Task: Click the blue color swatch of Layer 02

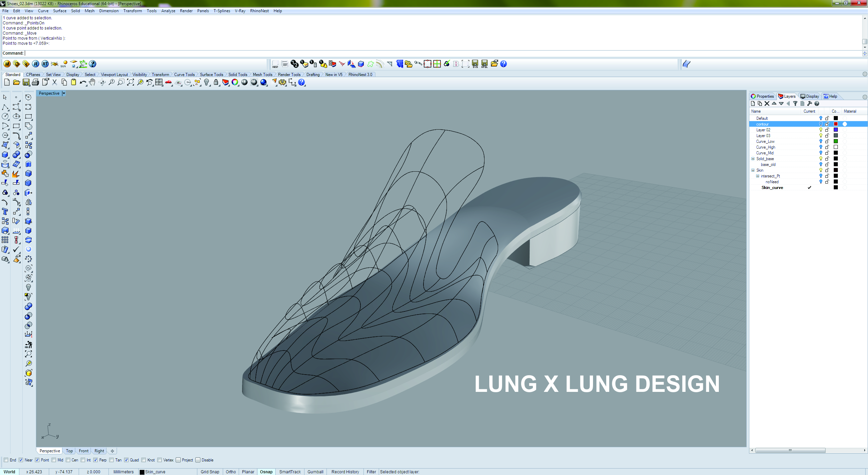Action: (836, 130)
